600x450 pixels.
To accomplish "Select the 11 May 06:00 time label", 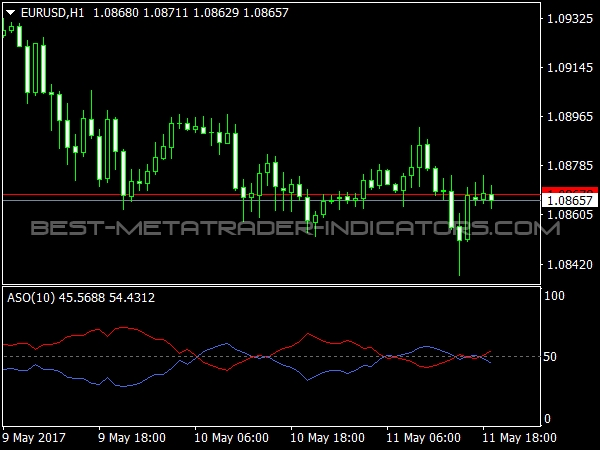I will (424, 437).
